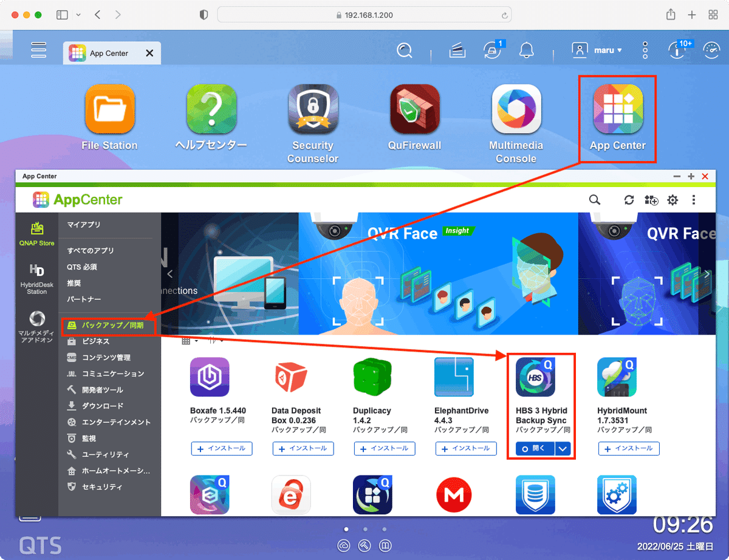Open the QTS main hamburger menu

click(39, 50)
